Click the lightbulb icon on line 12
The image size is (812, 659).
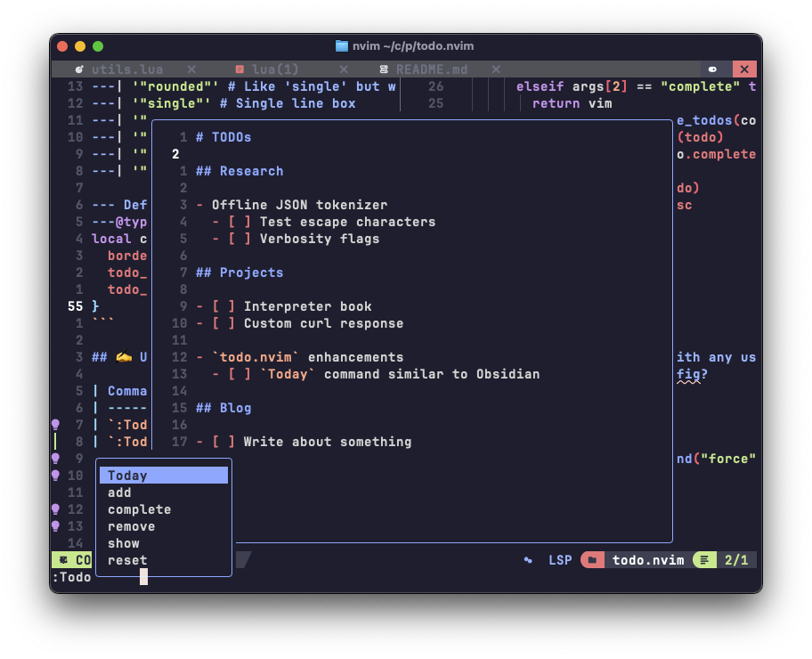click(55, 509)
